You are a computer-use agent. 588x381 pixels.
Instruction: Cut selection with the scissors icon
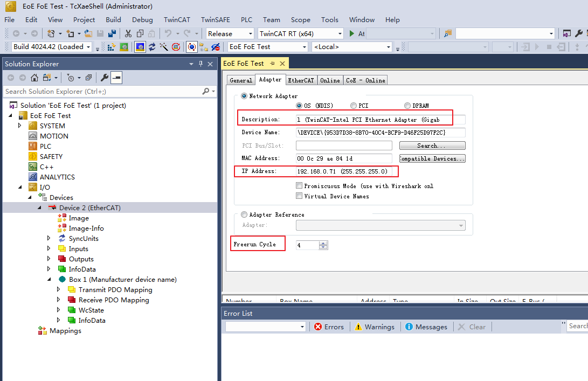click(x=128, y=33)
